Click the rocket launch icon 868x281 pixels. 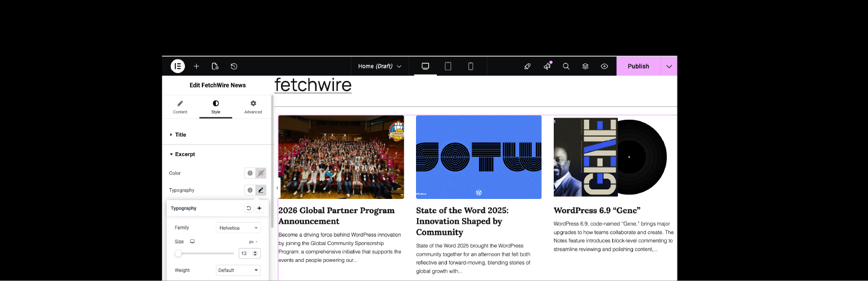[527, 66]
